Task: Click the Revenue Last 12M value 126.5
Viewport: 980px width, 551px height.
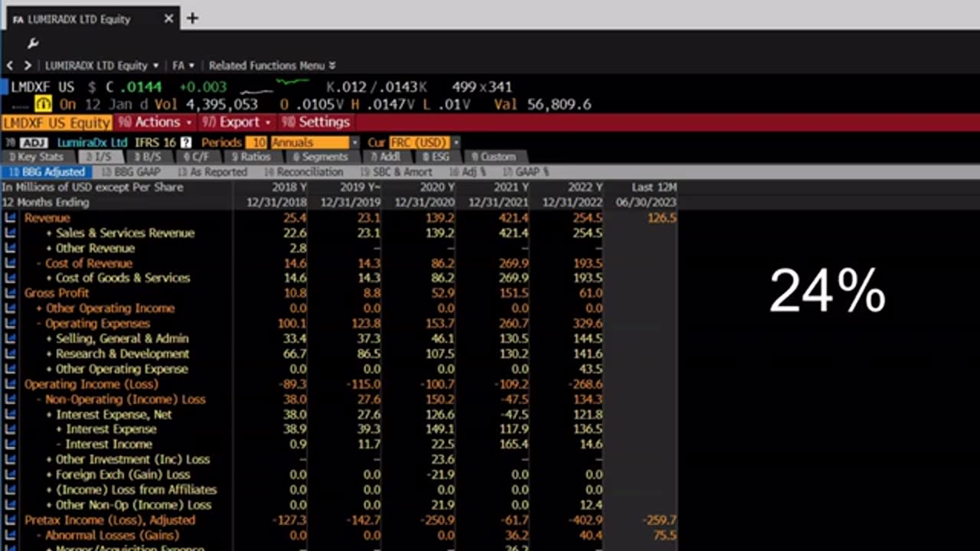Action: pos(661,218)
